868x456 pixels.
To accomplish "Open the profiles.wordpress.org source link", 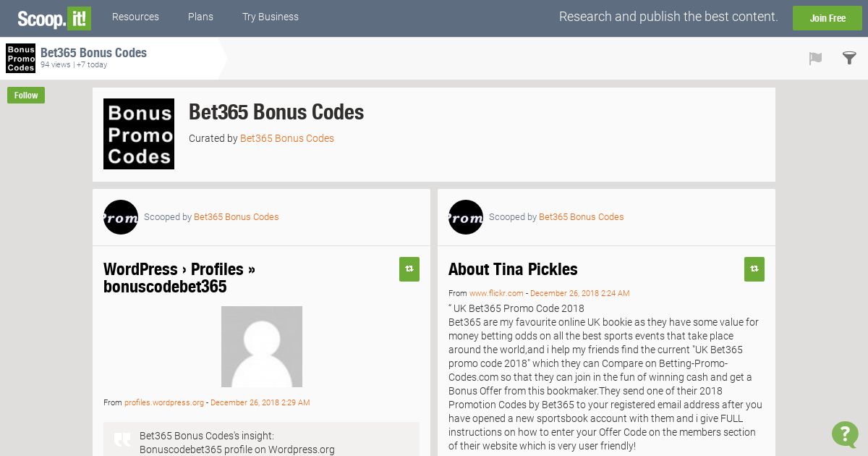I will (164, 402).
